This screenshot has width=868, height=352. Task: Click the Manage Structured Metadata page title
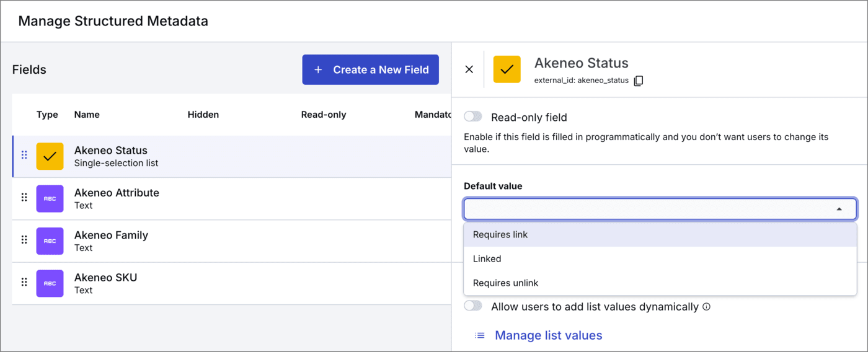[x=113, y=21]
